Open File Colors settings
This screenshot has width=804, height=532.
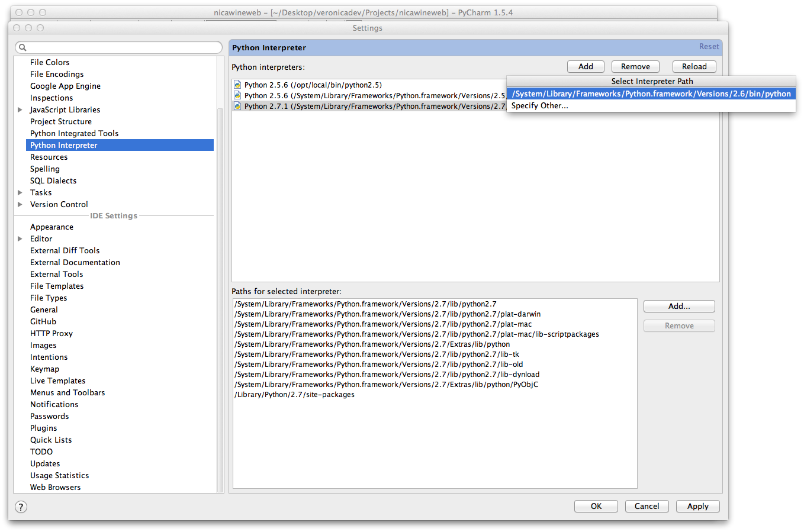50,62
